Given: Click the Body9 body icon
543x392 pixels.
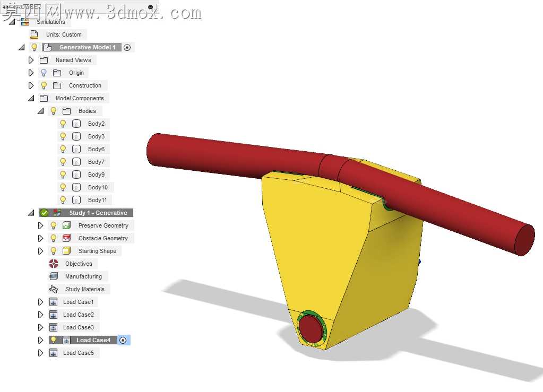Looking at the screenshot, I should 76,175.
